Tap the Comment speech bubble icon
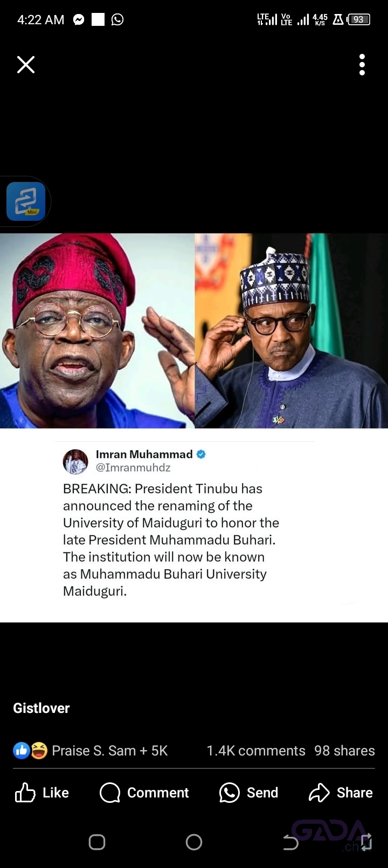 (x=110, y=793)
